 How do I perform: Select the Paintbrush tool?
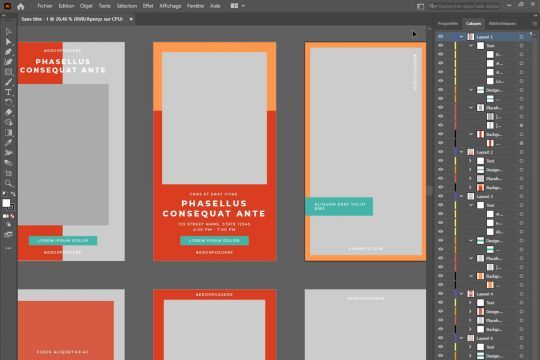(8, 82)
